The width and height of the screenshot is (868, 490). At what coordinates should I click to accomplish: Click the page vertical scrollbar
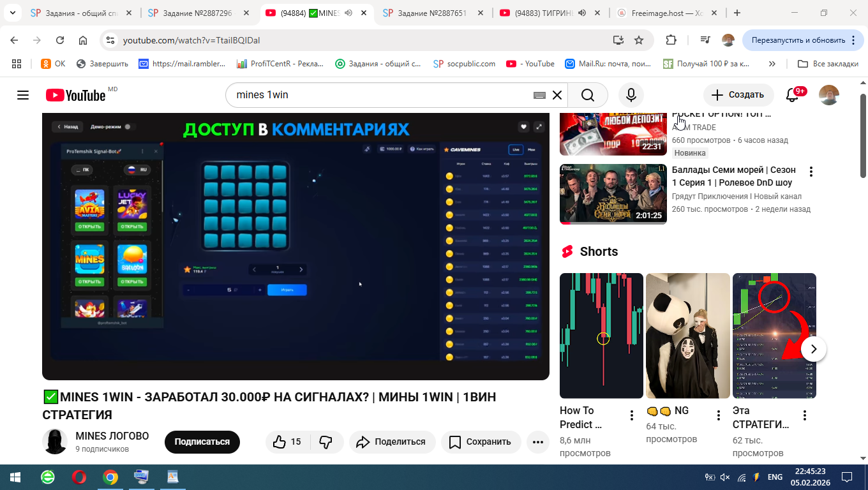pyautogui.click(x=863, y=137)
